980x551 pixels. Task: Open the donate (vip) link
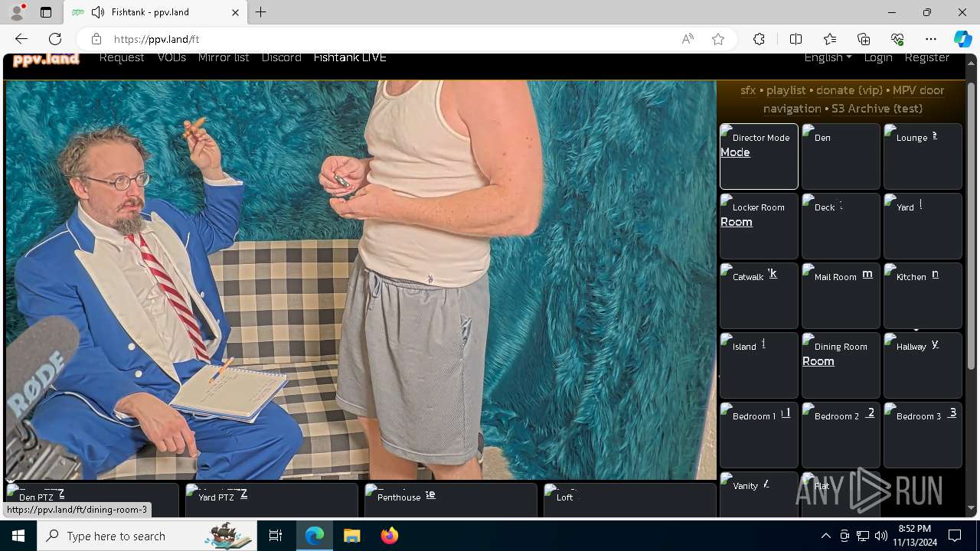click(849, 90)
